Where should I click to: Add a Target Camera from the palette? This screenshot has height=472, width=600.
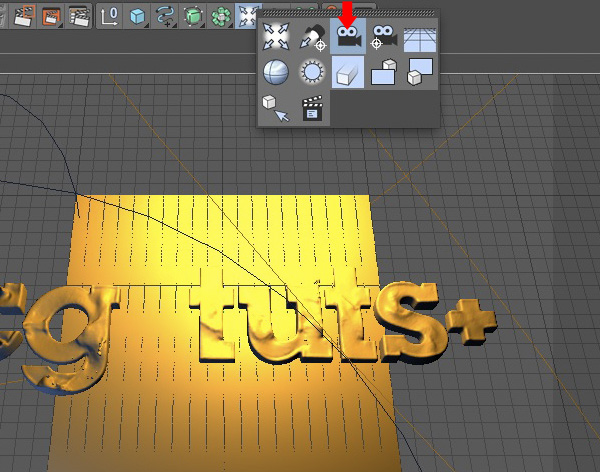384,36
